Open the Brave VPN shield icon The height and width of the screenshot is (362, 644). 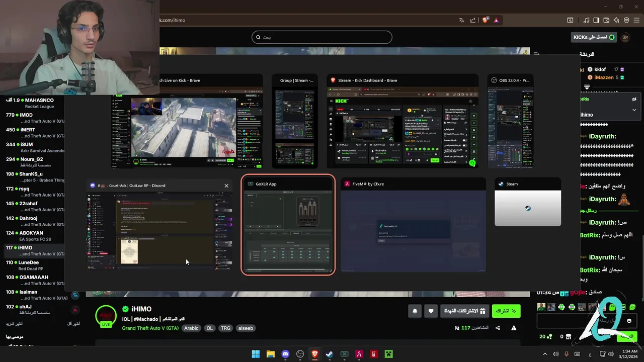[626, 20]
